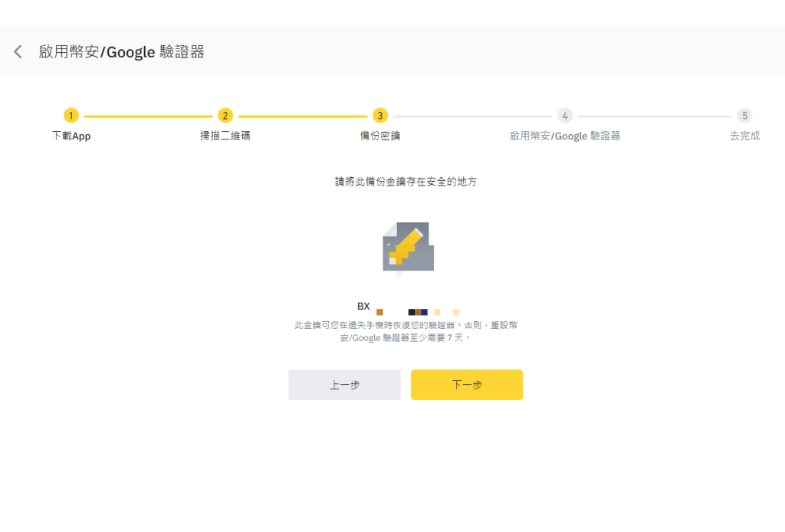Click the 備份密鑰 step label
This screenshot has height=532, width=785.
pyautogui.click(x=379, y=136)
